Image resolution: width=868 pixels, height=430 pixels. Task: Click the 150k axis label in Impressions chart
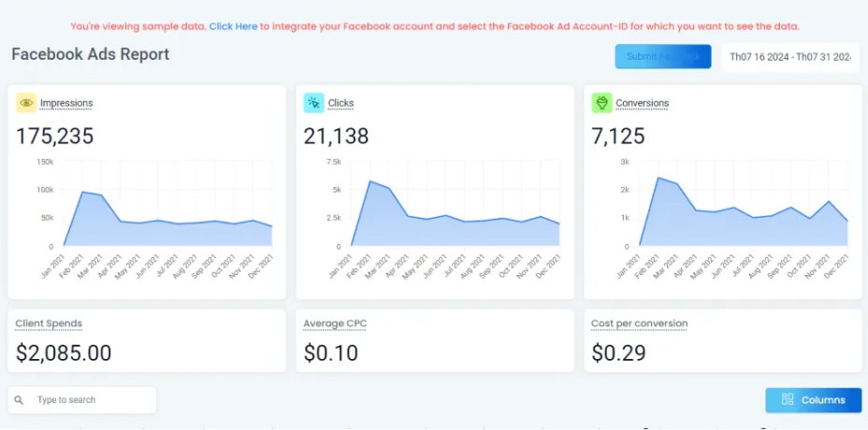click(x=44, y=162)
